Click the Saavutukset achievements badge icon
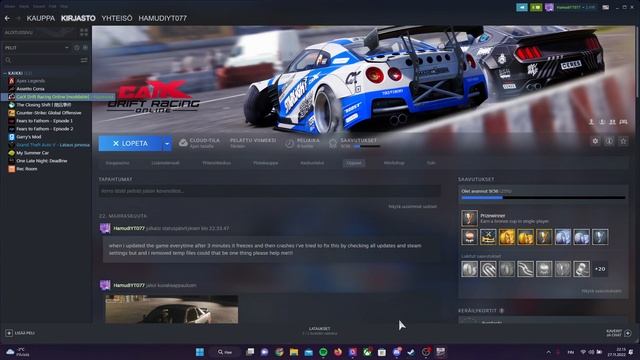Image resolution: width=640 pixels, height=360 pixels. [333, 143]
